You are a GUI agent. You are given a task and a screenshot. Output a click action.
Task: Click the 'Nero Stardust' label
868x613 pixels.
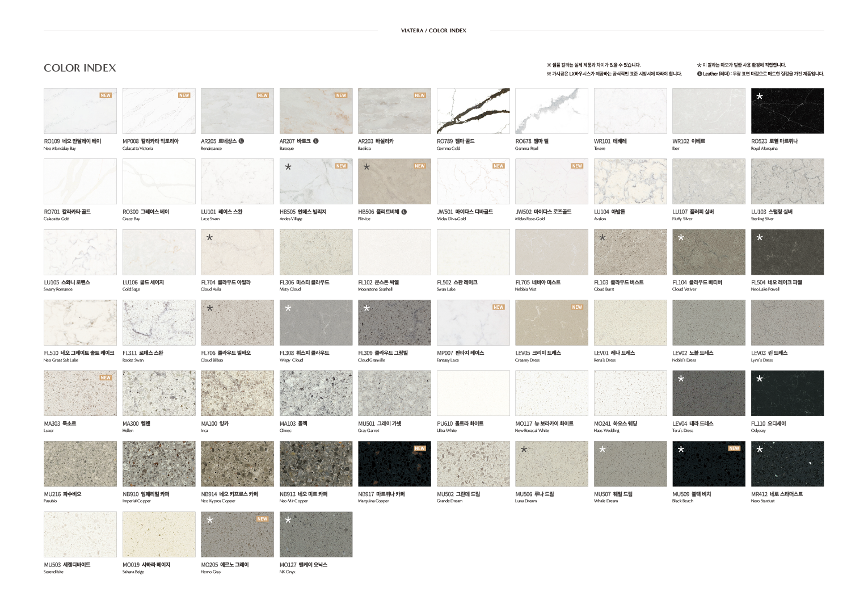click(x=762, y=501)
